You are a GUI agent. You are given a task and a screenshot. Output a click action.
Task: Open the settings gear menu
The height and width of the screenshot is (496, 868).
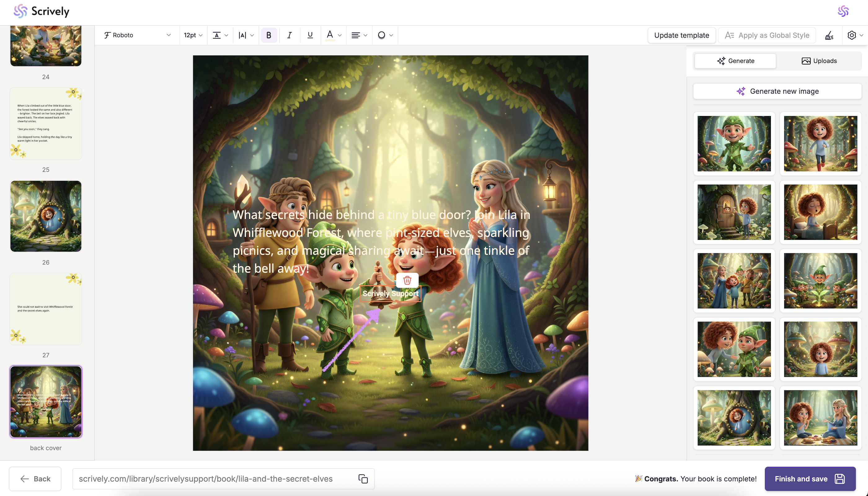click(852, 35)
